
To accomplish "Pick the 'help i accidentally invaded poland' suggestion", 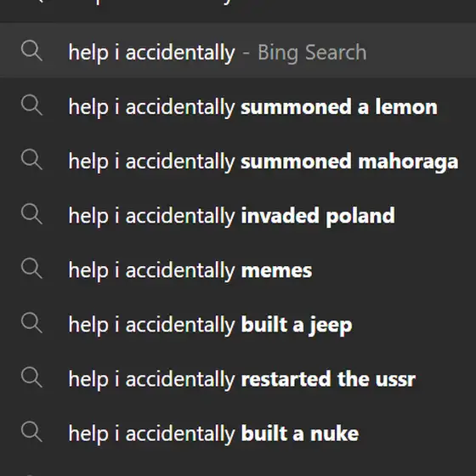I will coord(238,216).
